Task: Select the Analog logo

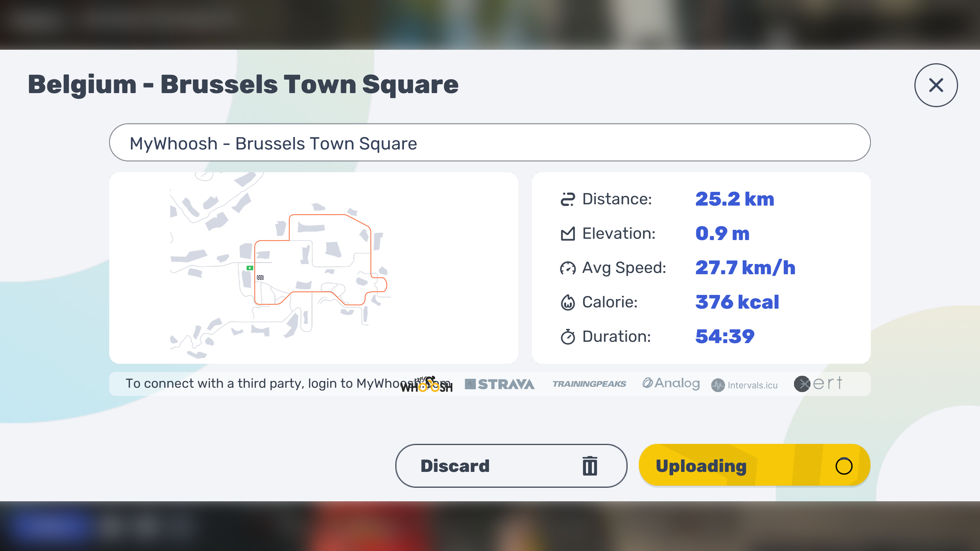Action: pyautogui.click(x=671, y=383)
